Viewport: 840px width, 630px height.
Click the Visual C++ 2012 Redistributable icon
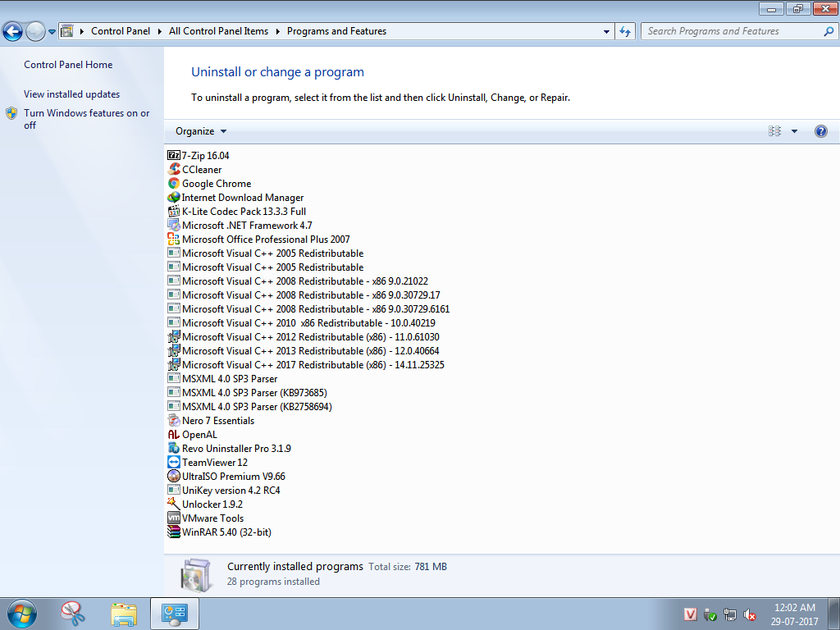(174, 337)
